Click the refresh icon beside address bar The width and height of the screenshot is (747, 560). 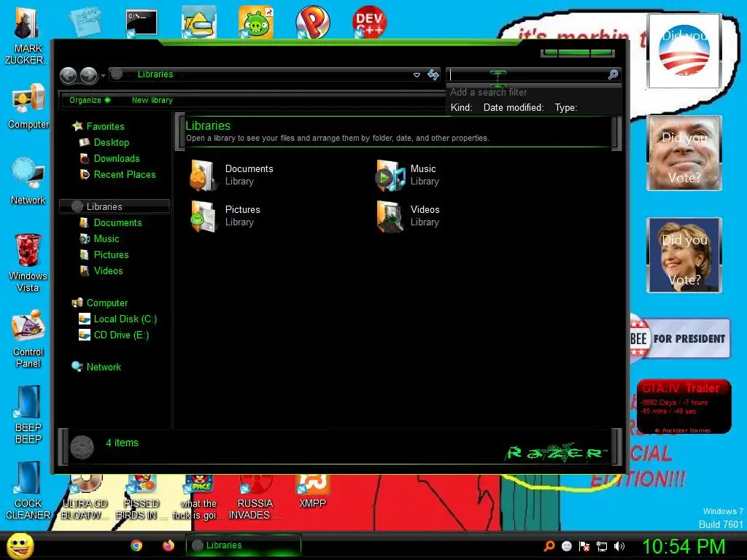coord(433,74)
